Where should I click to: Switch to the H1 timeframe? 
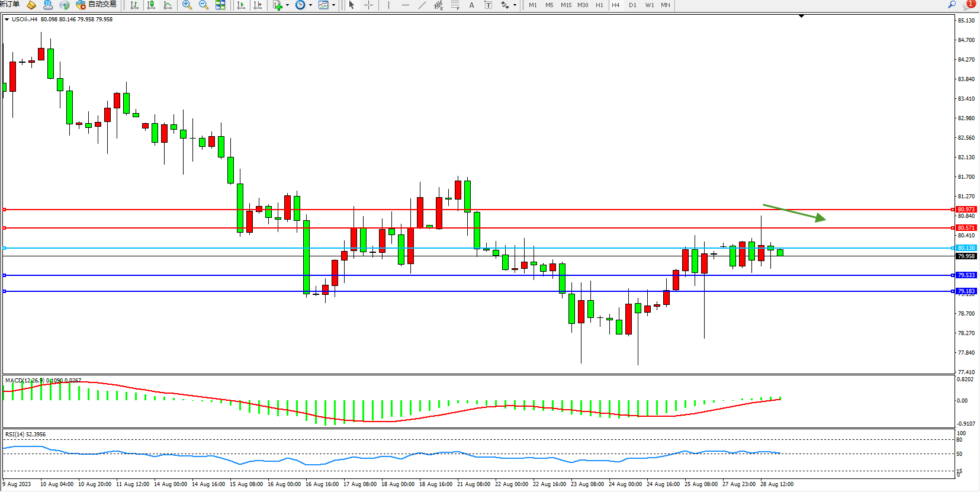tap(599, 5)
